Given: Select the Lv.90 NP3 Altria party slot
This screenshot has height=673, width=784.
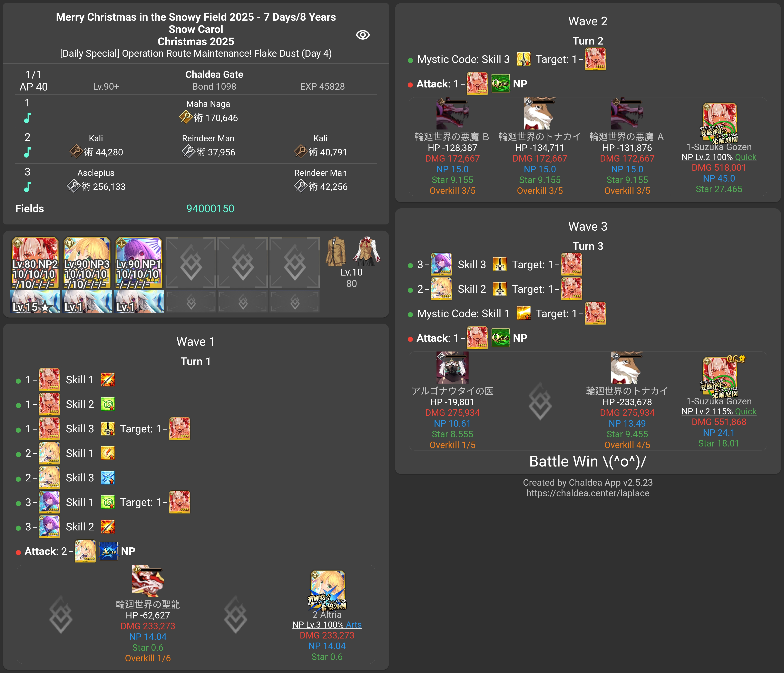Looking at the screenshot, I should 87,262.
